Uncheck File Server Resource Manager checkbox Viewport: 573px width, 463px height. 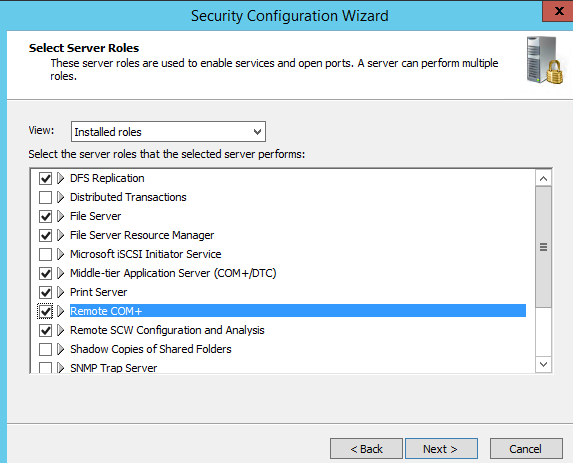pos(45,235)
